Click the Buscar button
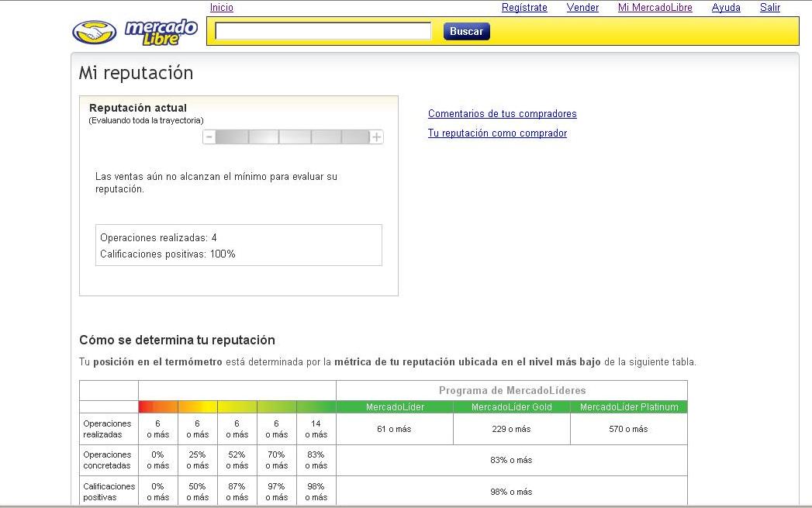The width and height of the screenshot is (812, 508). pyautogui.click(x=467, y=31)
